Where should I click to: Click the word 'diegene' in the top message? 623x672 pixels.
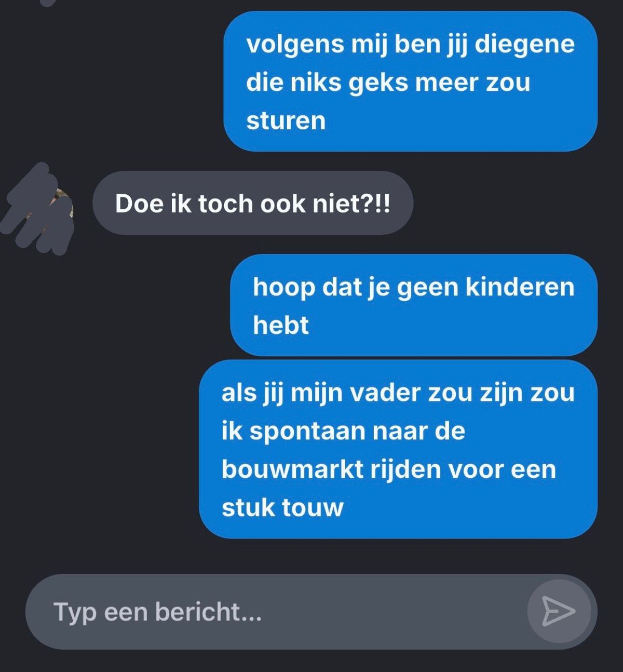[x=524, y=45]
